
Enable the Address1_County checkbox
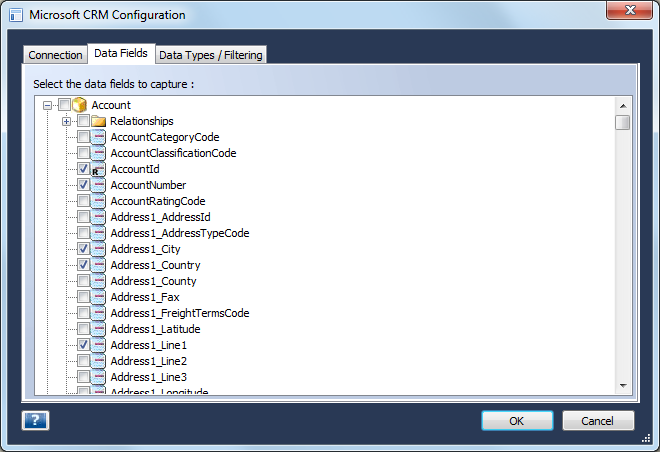coord(83,281)
